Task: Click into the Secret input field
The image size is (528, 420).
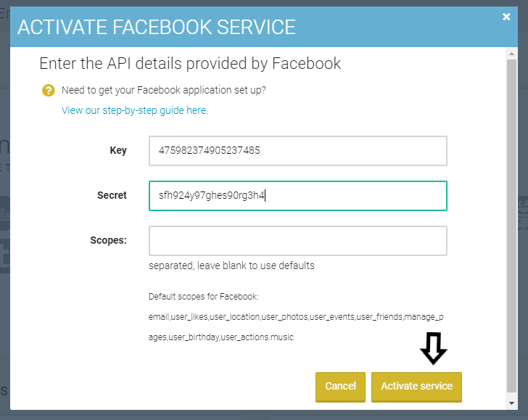Action: point(298,196)
